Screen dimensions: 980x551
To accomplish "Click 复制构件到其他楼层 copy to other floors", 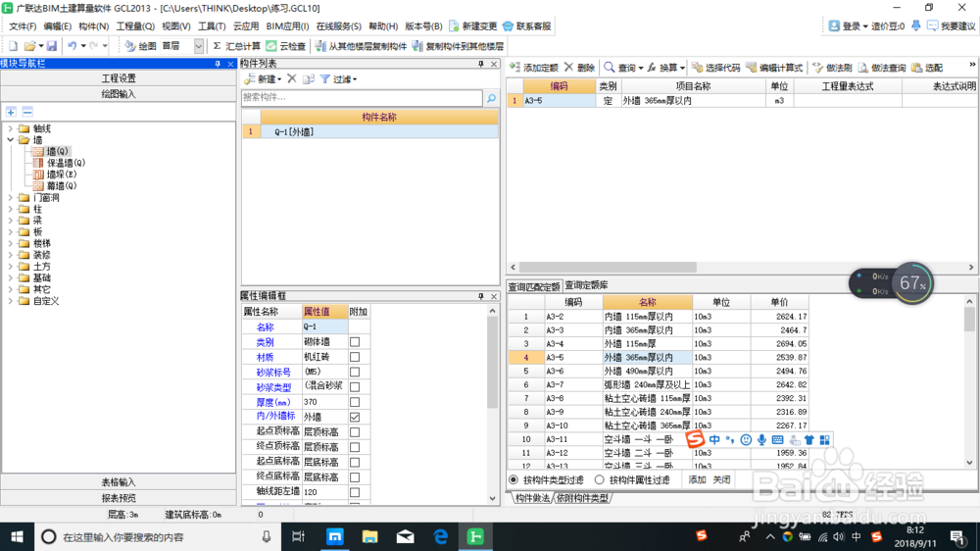I will click(458, 46).
